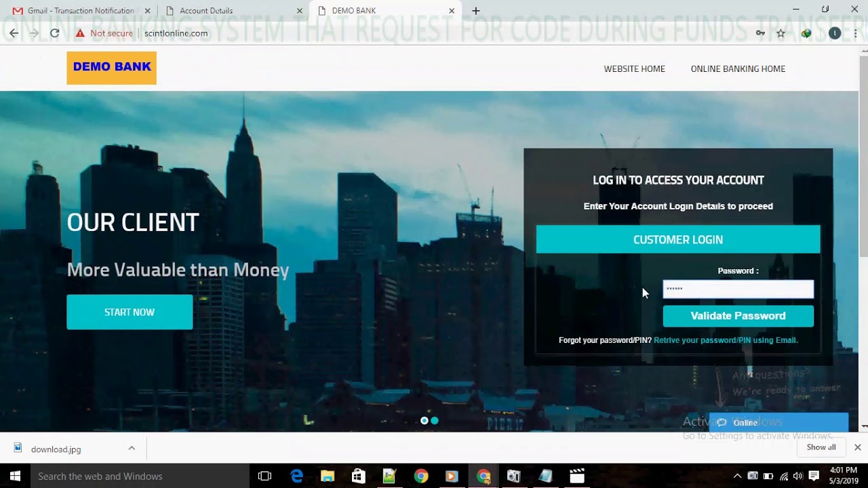
Task: Open the active Chrome taskbar icon
Action: [483, 476]
